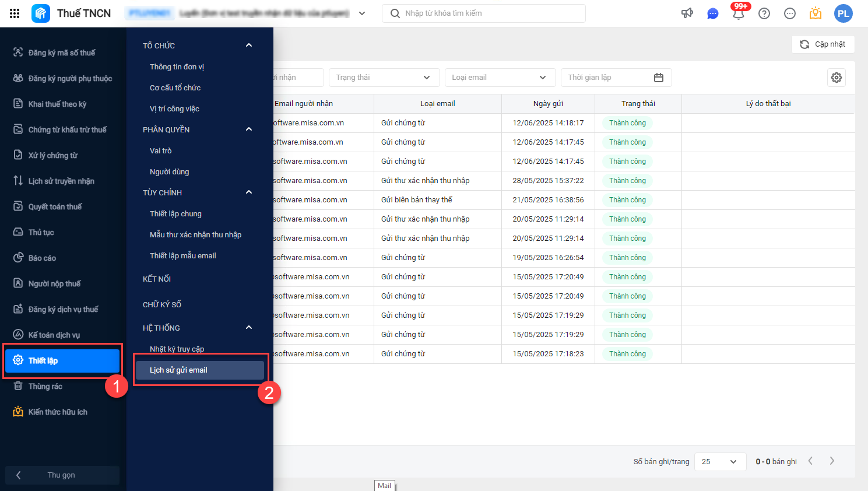Open the Loại email filter dropdown
This screenshot has width=868, height=491.
pos(500,78)
